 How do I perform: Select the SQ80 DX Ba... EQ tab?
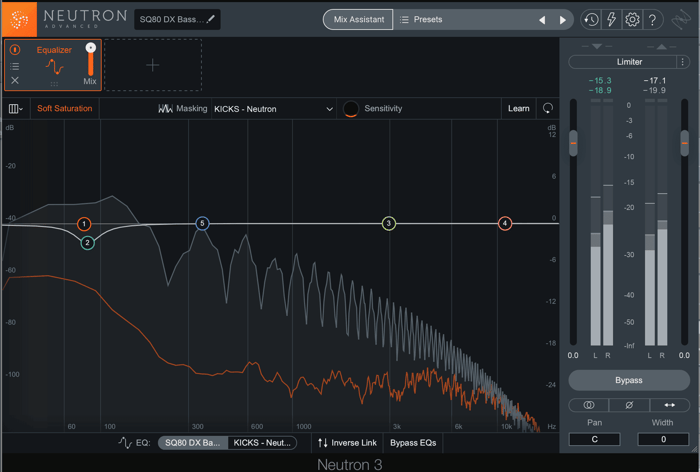pyautogui.click(x=193, y=443)
